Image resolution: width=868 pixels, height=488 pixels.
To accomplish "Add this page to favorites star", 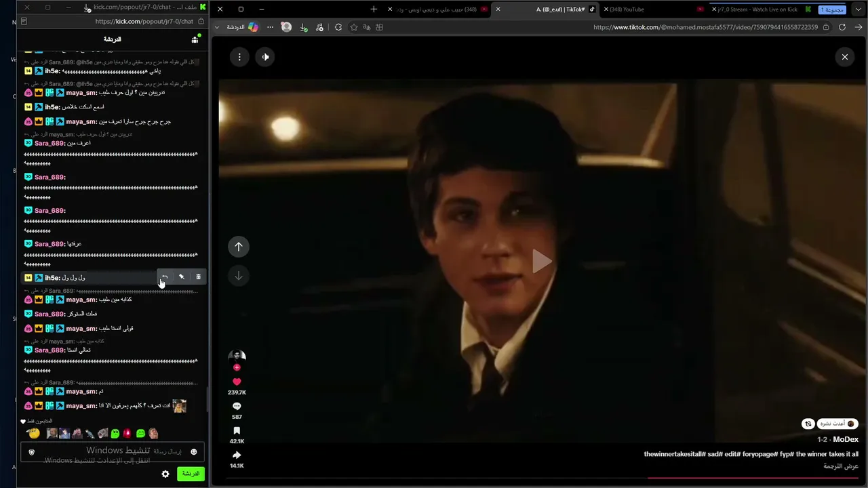I will click(354, 27).
